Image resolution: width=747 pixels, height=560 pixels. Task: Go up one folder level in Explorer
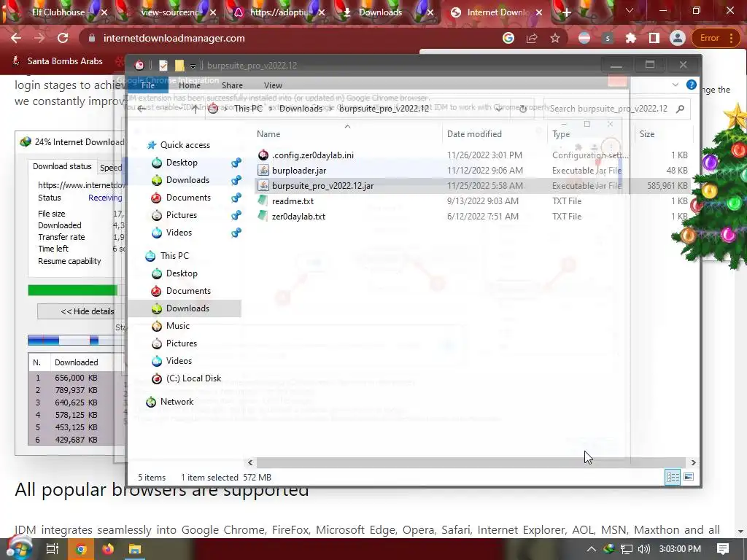coord(196,109)
